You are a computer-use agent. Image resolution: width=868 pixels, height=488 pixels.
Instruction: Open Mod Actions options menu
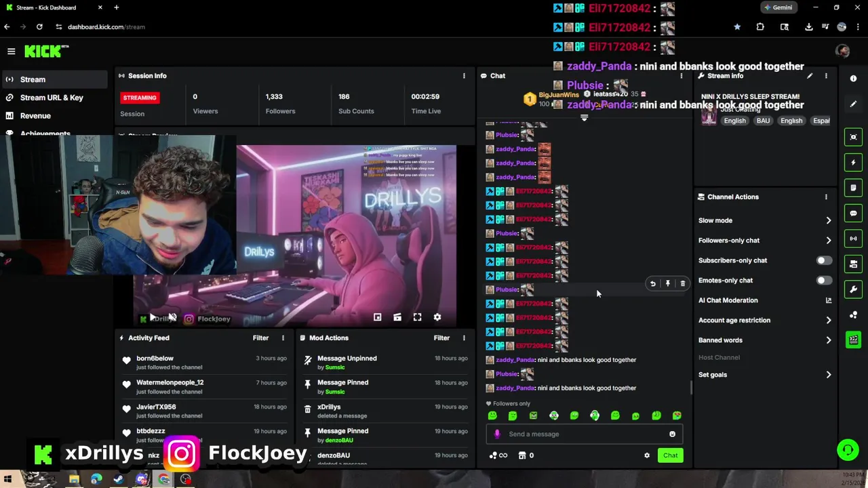pos(464,338)
